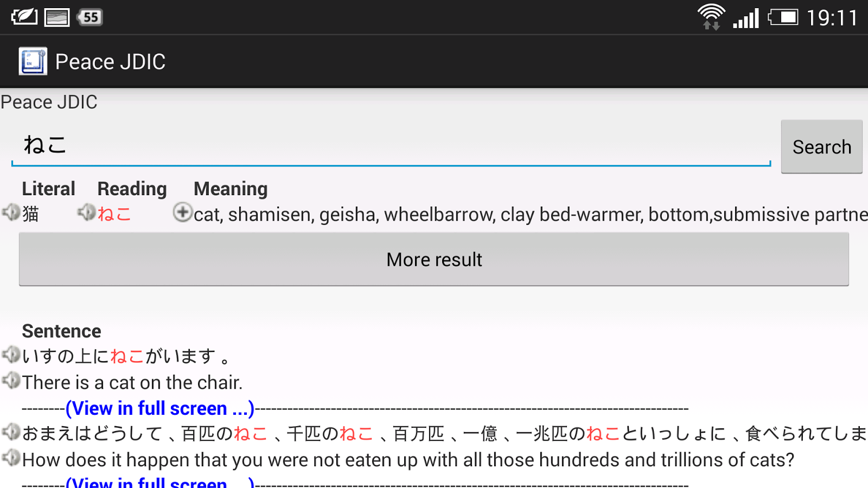Viewport: 868px width, 488px height.
Task: Click the search field containing ねこ
Action: coord(380,144)
